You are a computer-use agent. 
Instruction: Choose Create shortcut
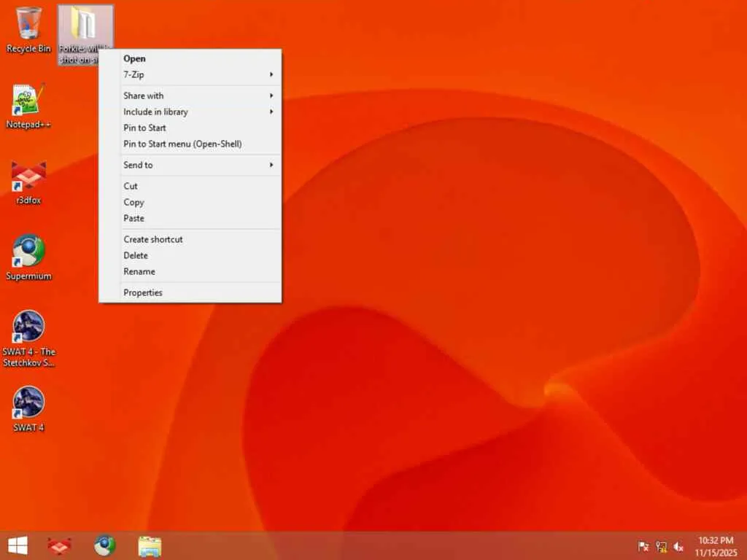[190, 239]
